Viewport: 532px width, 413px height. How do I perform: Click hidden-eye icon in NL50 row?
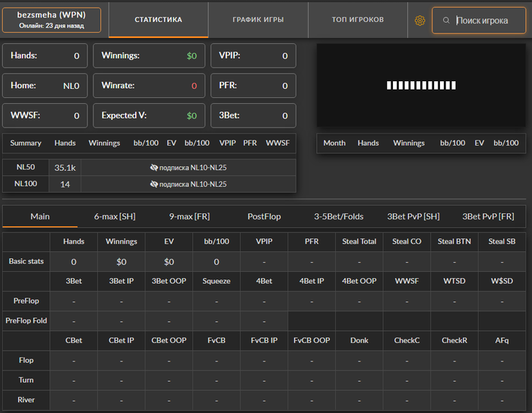[154, 167]
